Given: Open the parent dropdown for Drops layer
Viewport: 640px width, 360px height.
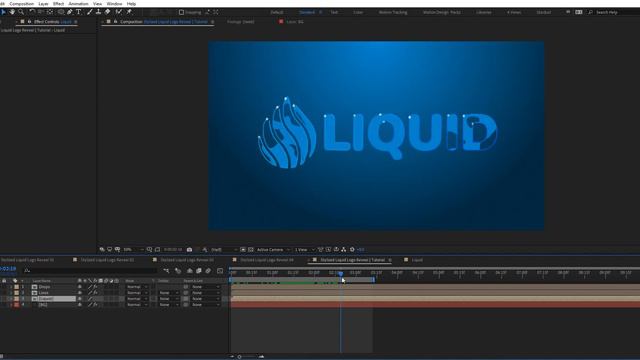Looking at the screenshot, I should click(x=205, y=287).
